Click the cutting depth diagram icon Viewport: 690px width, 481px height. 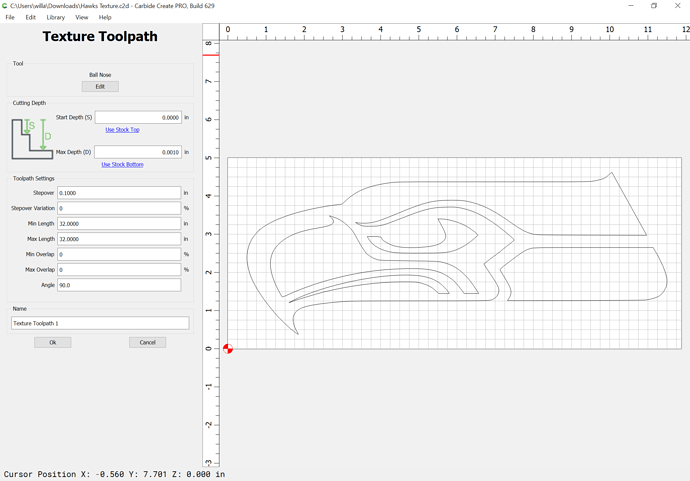(32, 139)
